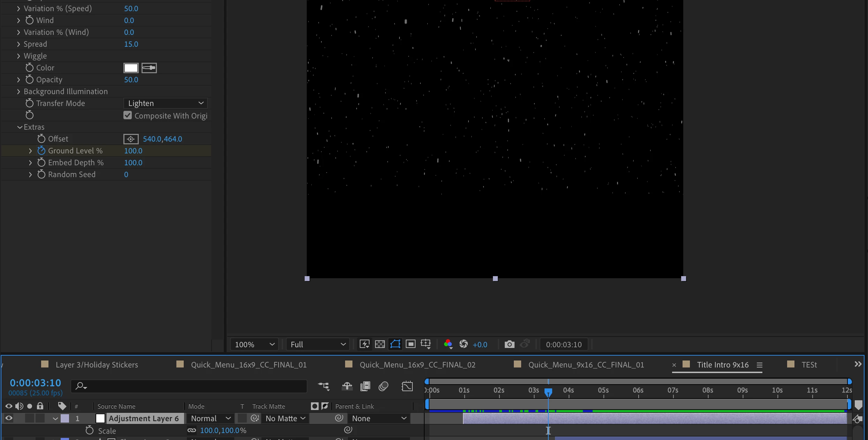Switch to Quick_Menu_16x9_CC_FINAL_02 tab
This screenshot has width=868, height=440.
[417, 365]
